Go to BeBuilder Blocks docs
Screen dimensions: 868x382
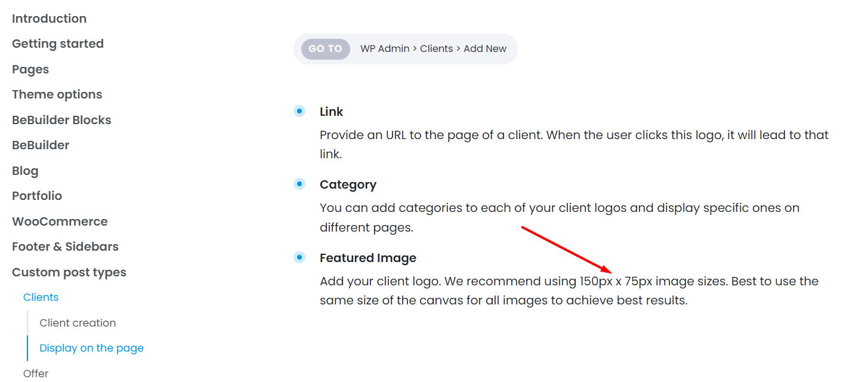tap(61, 120)
